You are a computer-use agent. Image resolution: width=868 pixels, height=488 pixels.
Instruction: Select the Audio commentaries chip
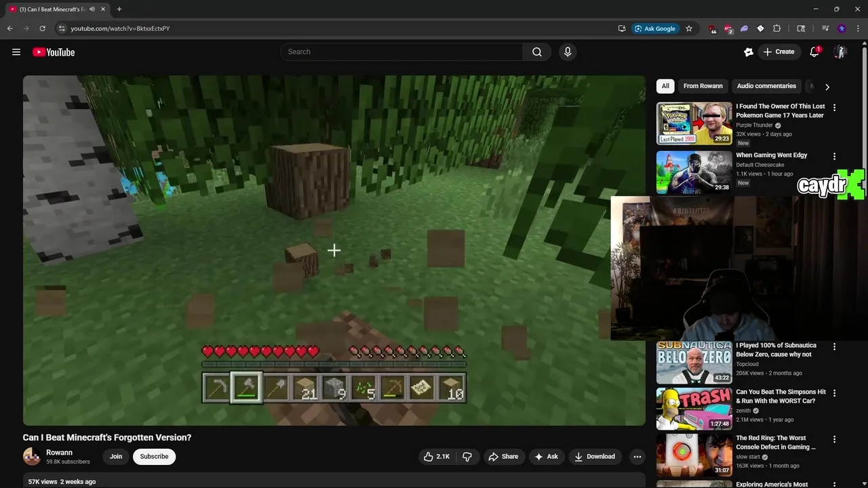[x=766, y=86]
